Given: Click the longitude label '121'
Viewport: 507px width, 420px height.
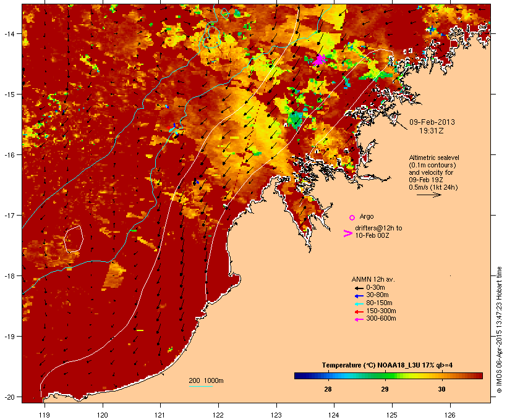Looking at the screenshot, I should click(160, 415).
